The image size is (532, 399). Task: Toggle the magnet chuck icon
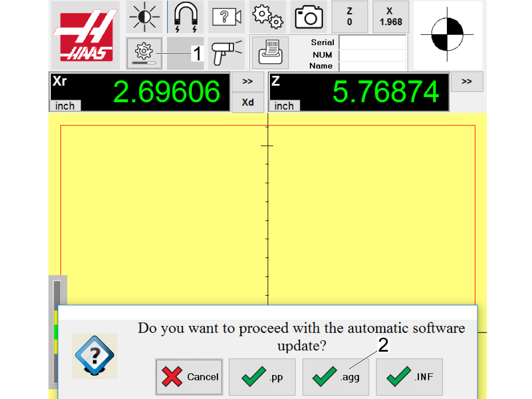185,17
